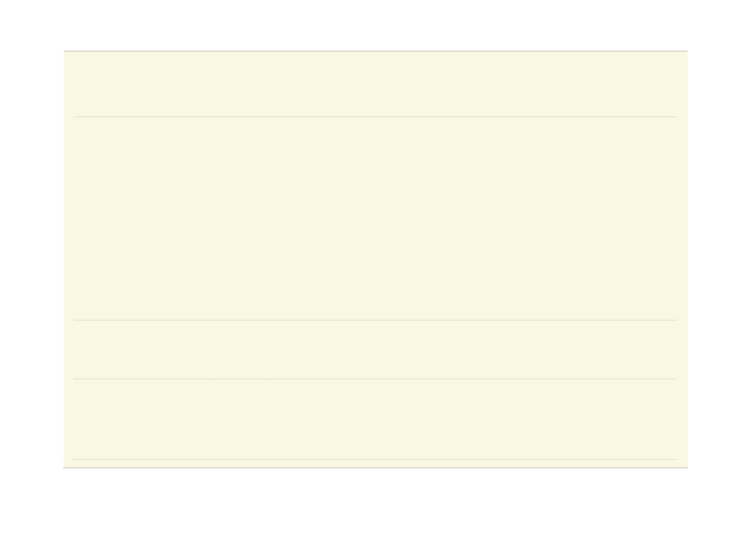Click the first horizontal divider line
Image resolution: width=756 pixels, height=535 pixels.
point(376,116)
